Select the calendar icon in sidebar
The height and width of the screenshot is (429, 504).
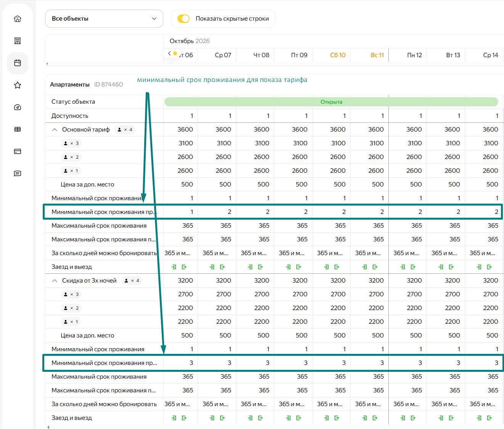[x=18, y=63]
